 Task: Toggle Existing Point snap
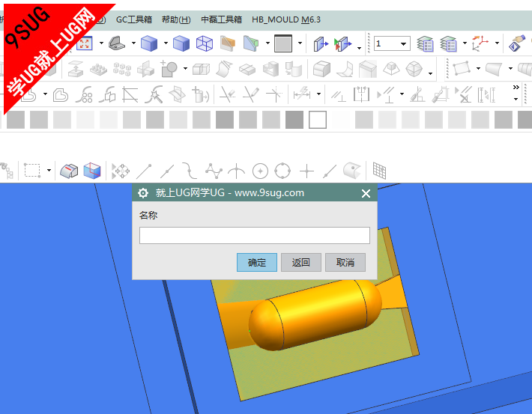(x=306, y=171)
